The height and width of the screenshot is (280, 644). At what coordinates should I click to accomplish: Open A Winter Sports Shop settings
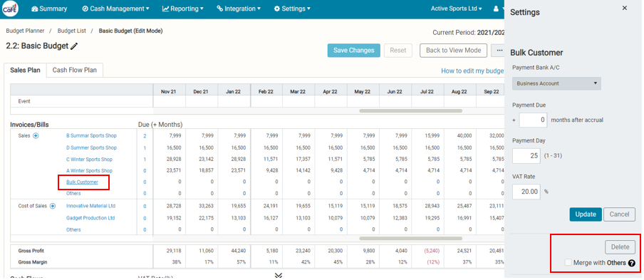(x=89, y=171)
